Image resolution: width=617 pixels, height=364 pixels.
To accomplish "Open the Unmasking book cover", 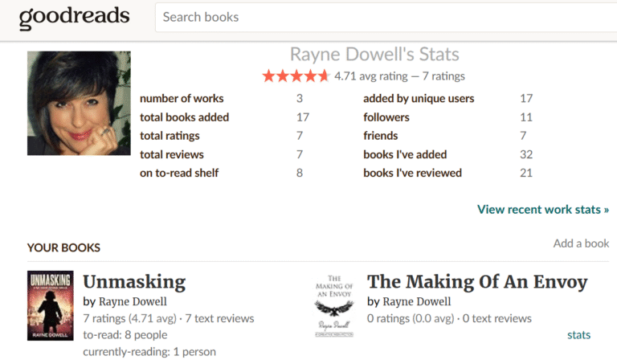I will 50,305.
